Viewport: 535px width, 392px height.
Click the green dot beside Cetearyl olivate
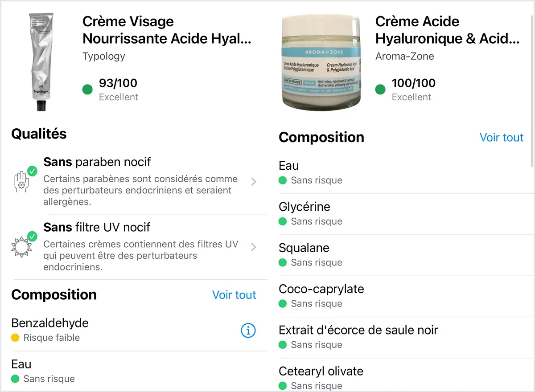click(283, 386)
